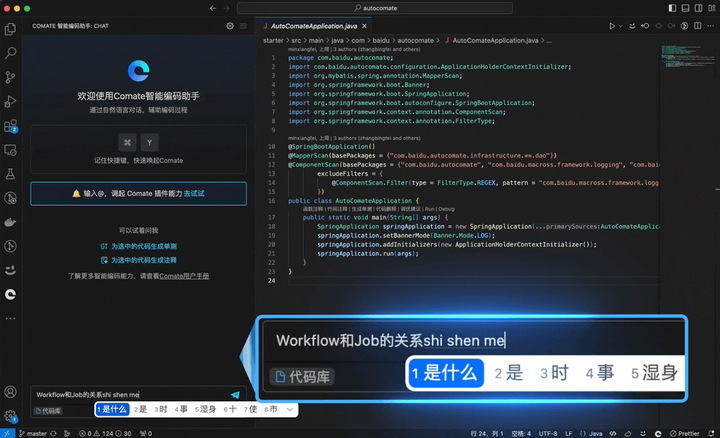Open the Accounts icon in activity bar
The height and width of the screenshot is (438, 720).
click(11, 392)
